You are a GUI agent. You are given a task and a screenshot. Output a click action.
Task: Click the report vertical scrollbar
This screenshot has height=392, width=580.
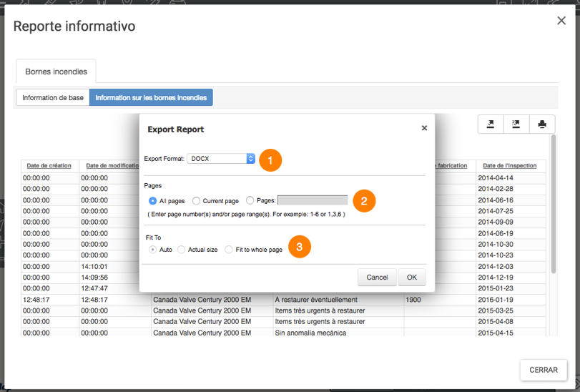[x=554, y=203]
